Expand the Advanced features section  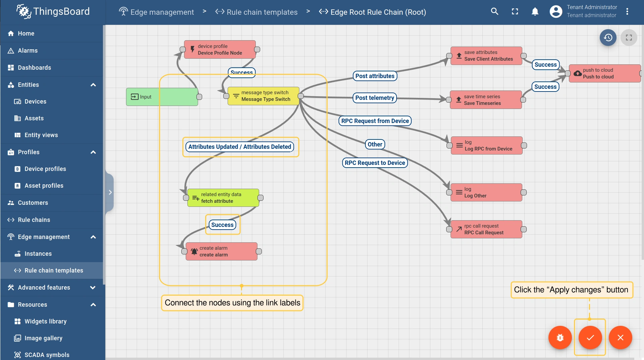coord(93,288)
